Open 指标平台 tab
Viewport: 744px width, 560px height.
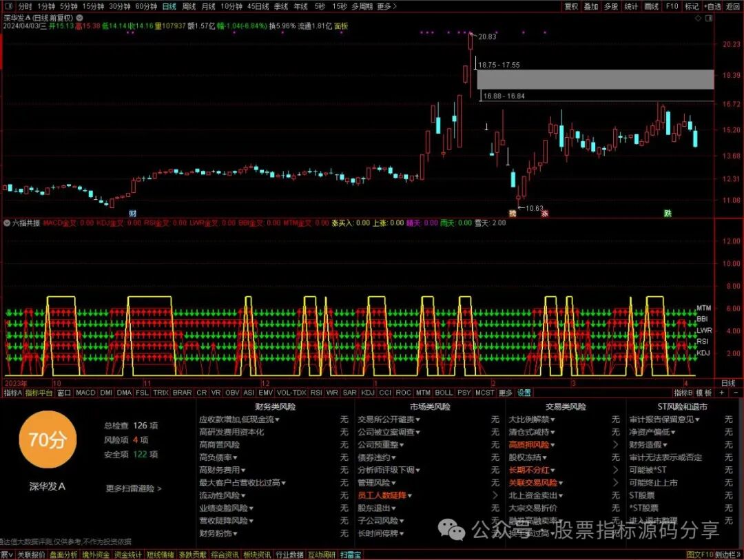(39, 393)
